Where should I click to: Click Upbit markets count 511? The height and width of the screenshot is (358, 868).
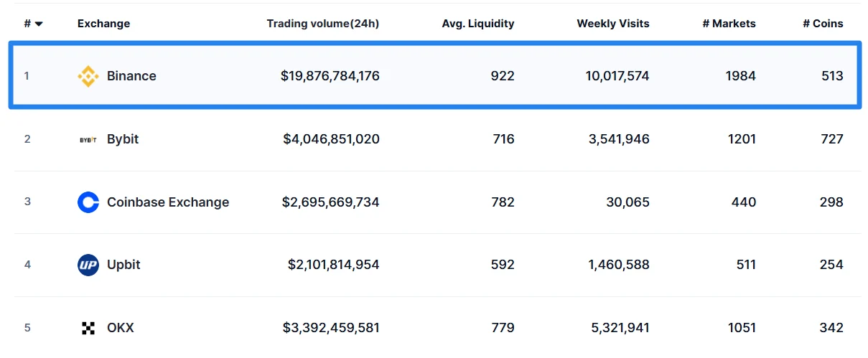(746, 265)
